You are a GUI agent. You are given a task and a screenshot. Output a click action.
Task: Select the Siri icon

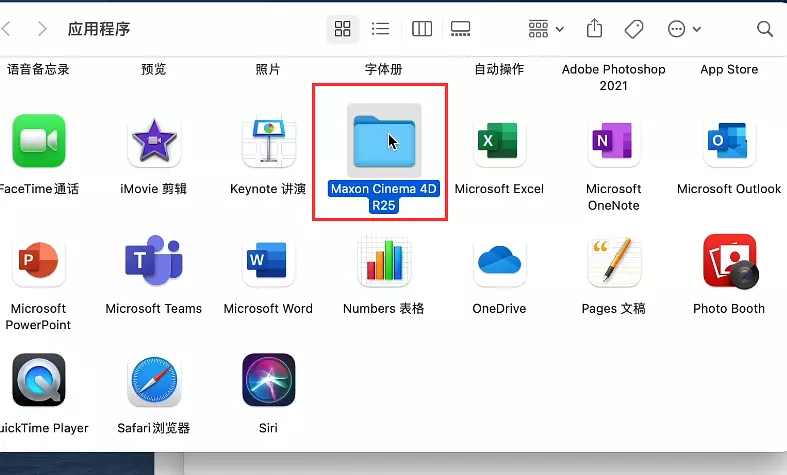tap(269, 380)
